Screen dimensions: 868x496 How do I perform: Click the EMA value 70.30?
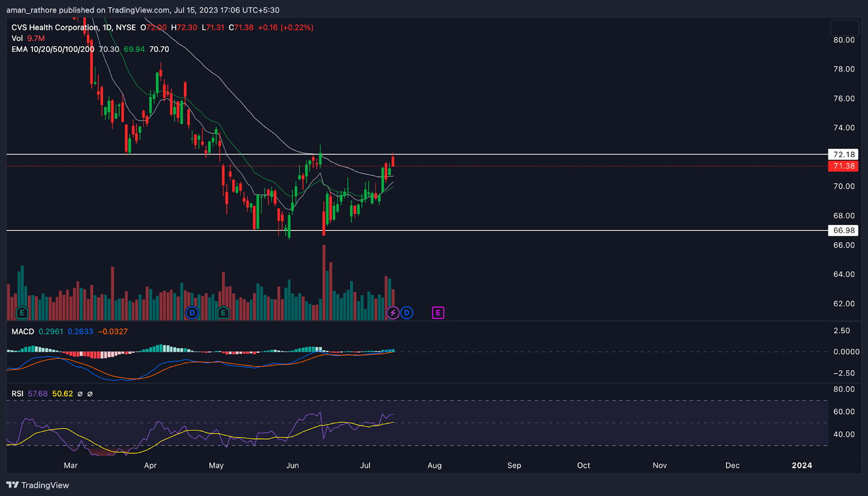coord(109,49)
